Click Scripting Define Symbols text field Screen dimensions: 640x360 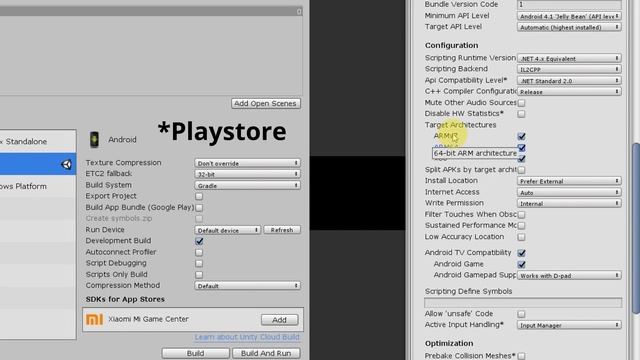(523, 302)
